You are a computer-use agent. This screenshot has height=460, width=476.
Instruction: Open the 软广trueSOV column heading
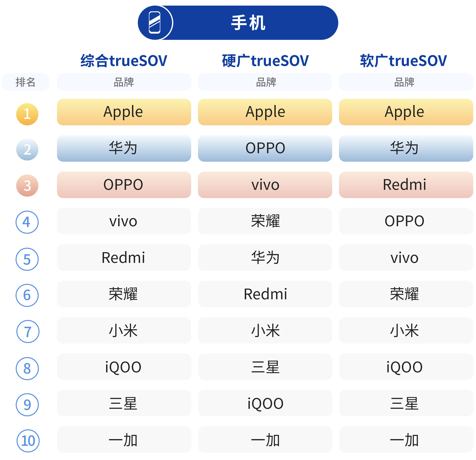point(403,60)
